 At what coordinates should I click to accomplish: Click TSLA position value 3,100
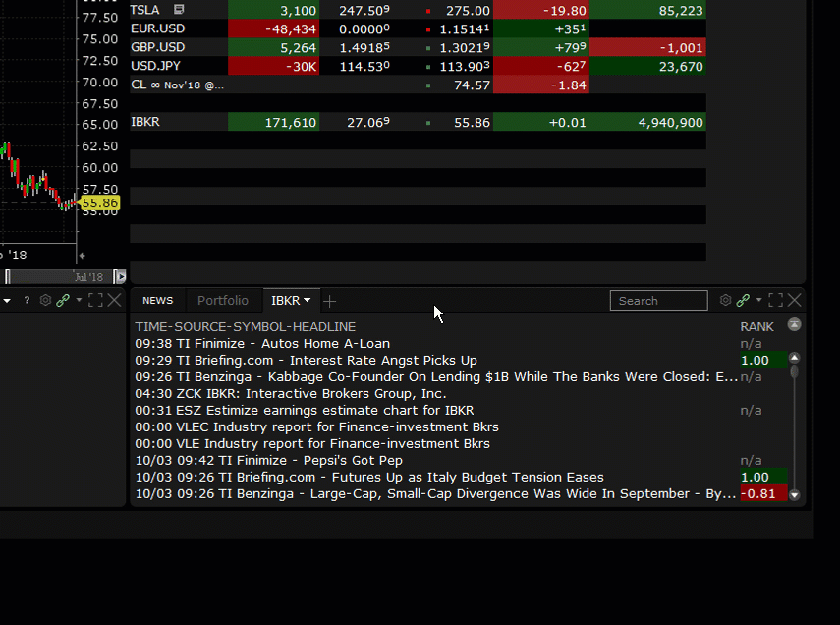[274, 10]
